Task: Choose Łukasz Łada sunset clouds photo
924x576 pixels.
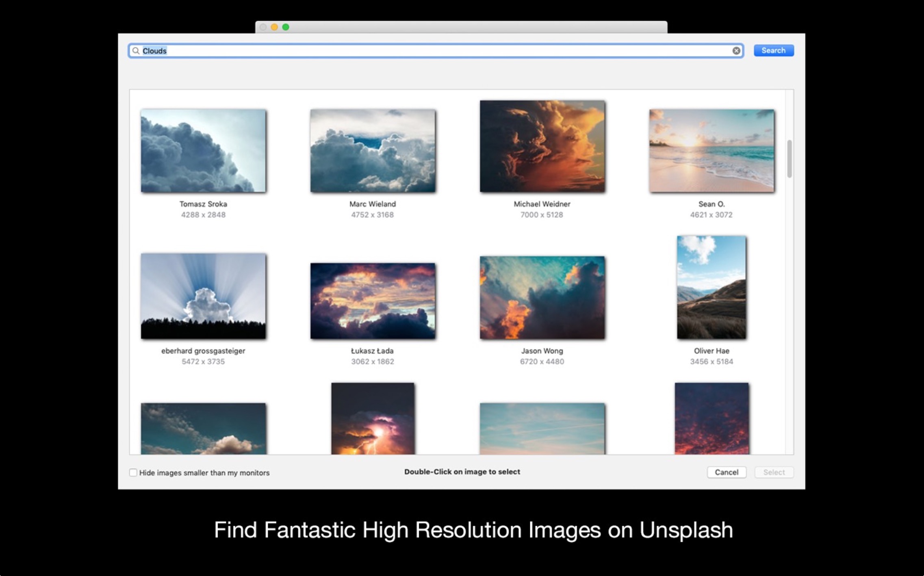Action: 373,301
